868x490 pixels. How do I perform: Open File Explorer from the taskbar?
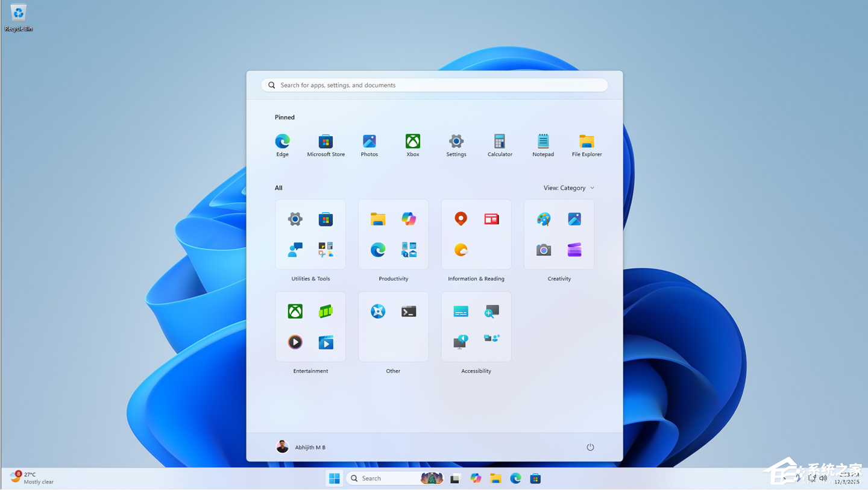(x=495, y=479)
